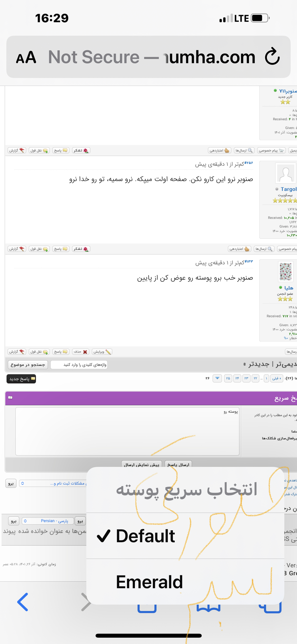Give reputation (اعتباردهی) to صنوبر۷۱۱
Viewport: 297px width, 644px height.
coord(220,150)
